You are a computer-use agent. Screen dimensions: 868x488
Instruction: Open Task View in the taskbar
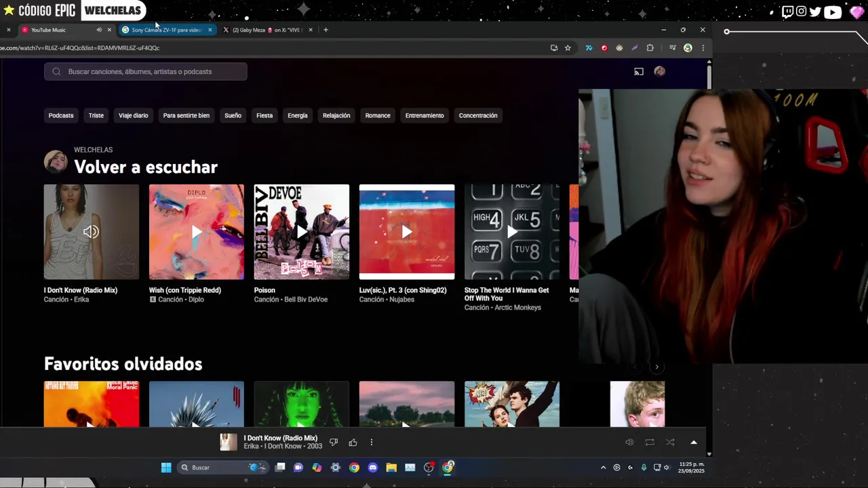point(280,467)
